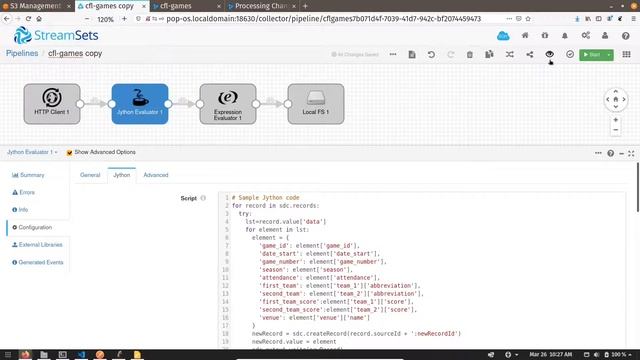The image size is (640, 360).
Task: Bookmark this page with star icon
Action: (x=528, y=19)
